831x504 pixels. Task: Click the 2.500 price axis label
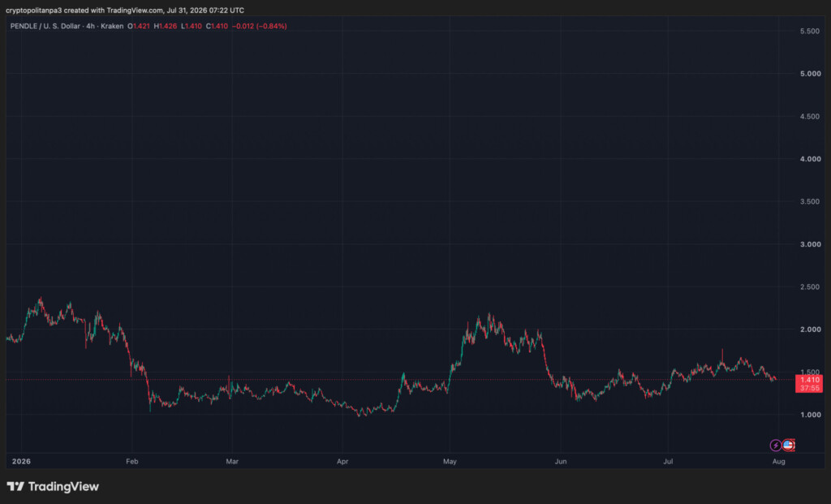pyautogui.click(x=810, y=286)
